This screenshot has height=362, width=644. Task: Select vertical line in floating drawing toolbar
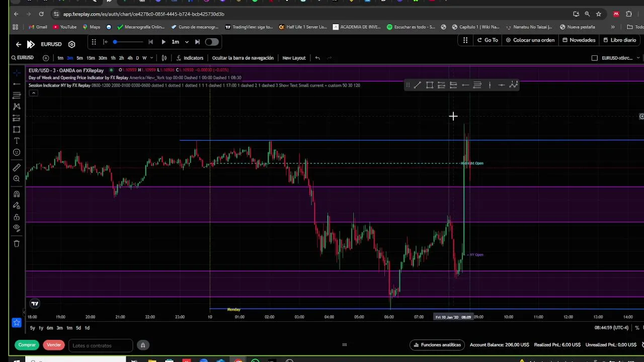pyautogui.click(x=490, y=85)
